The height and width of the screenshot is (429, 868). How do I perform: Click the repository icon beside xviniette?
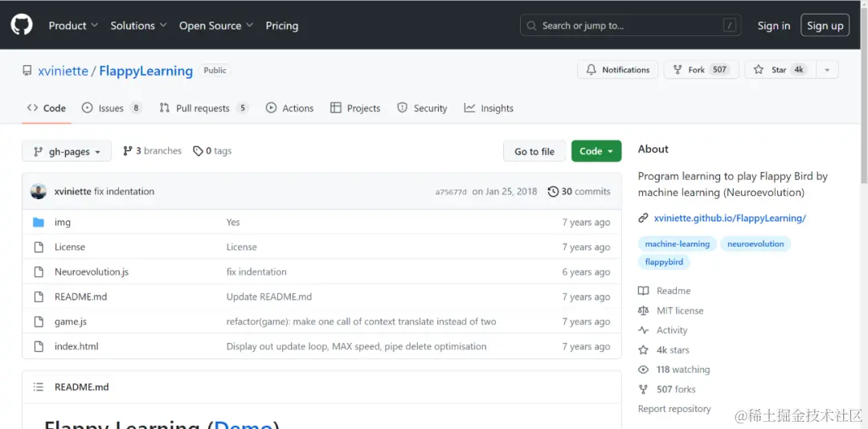coord(27,71)
